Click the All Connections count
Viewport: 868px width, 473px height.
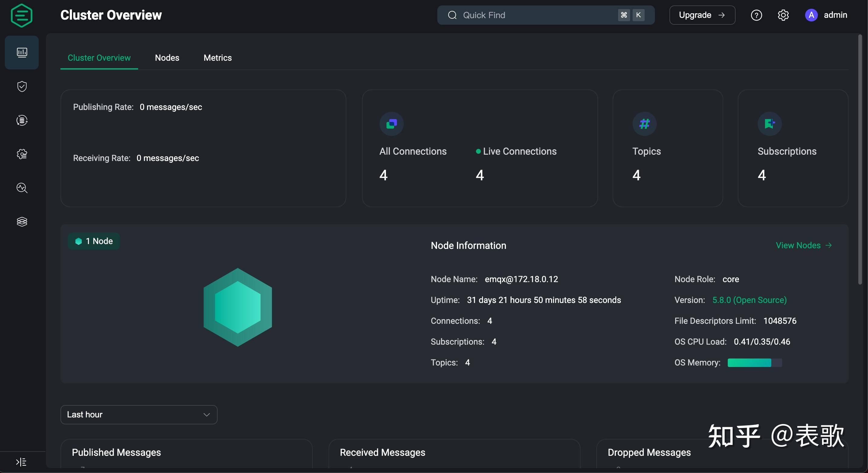384,175
